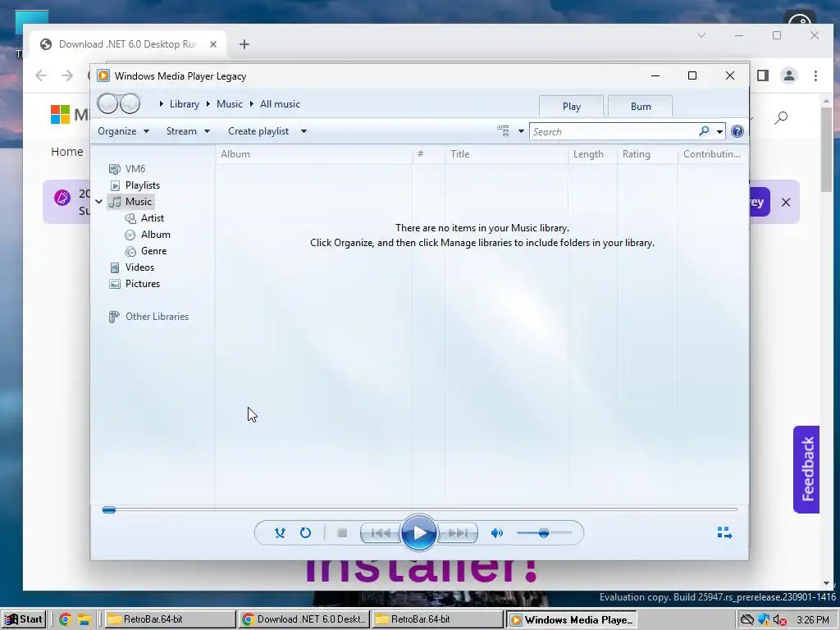Select Album under Music
This screenshot has height=630, width=840.
[x=155, y=235]
